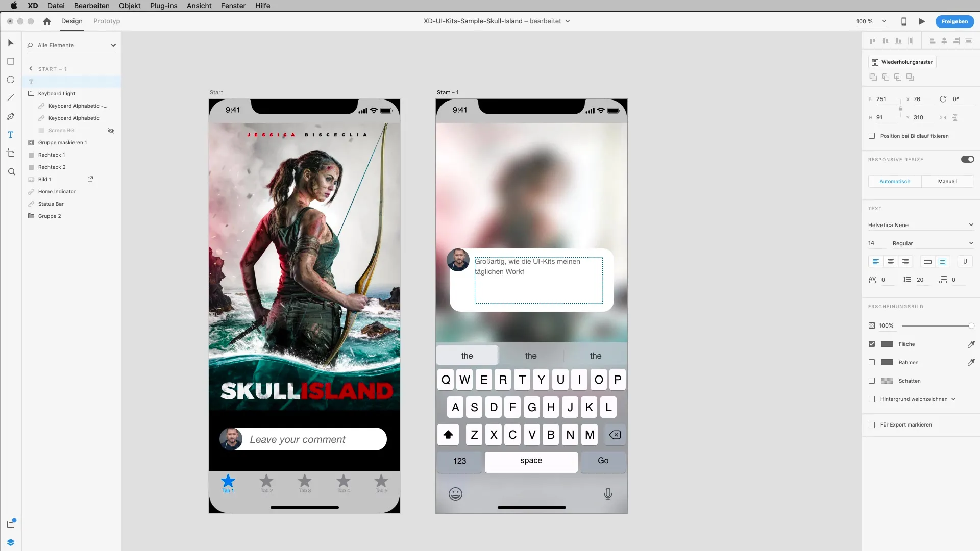
Task: Uncheck the Fläche fill checkbox
Action: (x=872, y=344)
